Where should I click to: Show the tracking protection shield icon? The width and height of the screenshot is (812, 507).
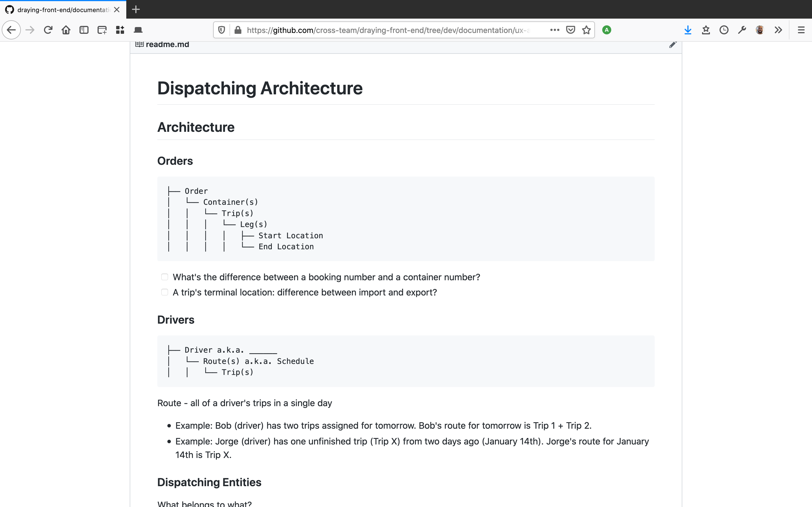[221, 30]
